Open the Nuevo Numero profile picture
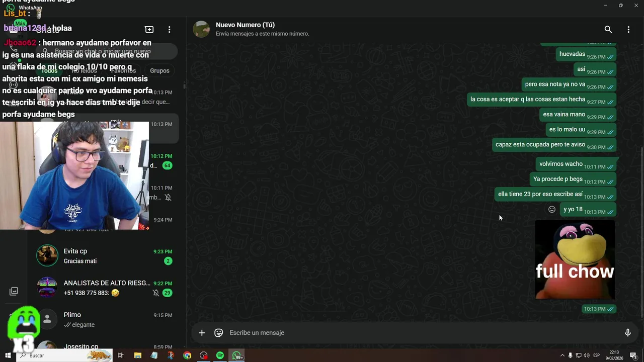644x362 pixels. [201, 29]
